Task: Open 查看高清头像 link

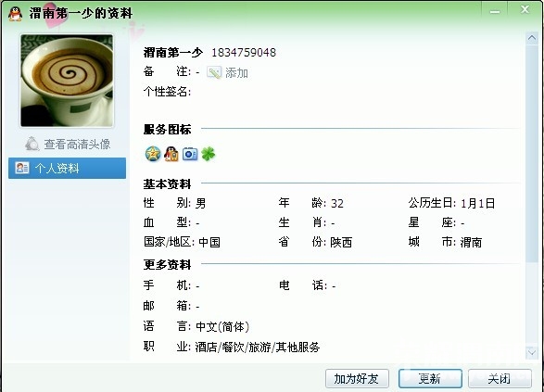Action: pos(77,144)
